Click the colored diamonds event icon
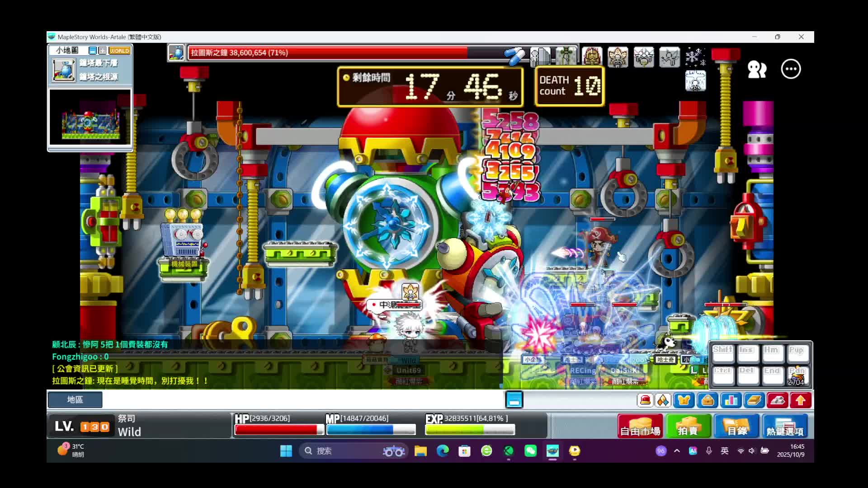The width and height of the screenshot is (868, 488). coord(663,400)
